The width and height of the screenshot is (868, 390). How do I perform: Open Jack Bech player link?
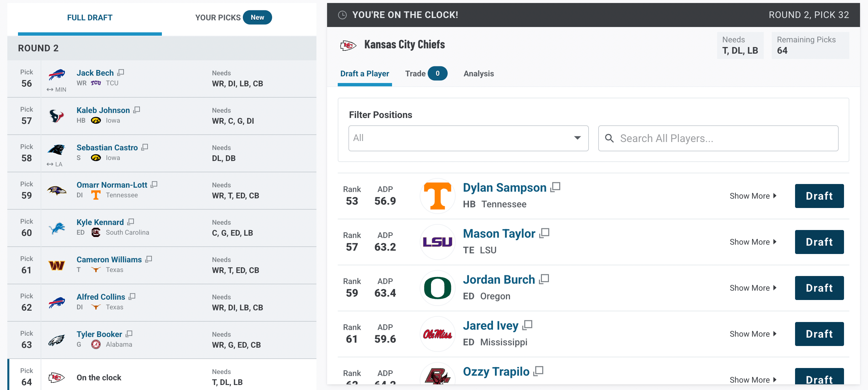(x=95, y=73)
